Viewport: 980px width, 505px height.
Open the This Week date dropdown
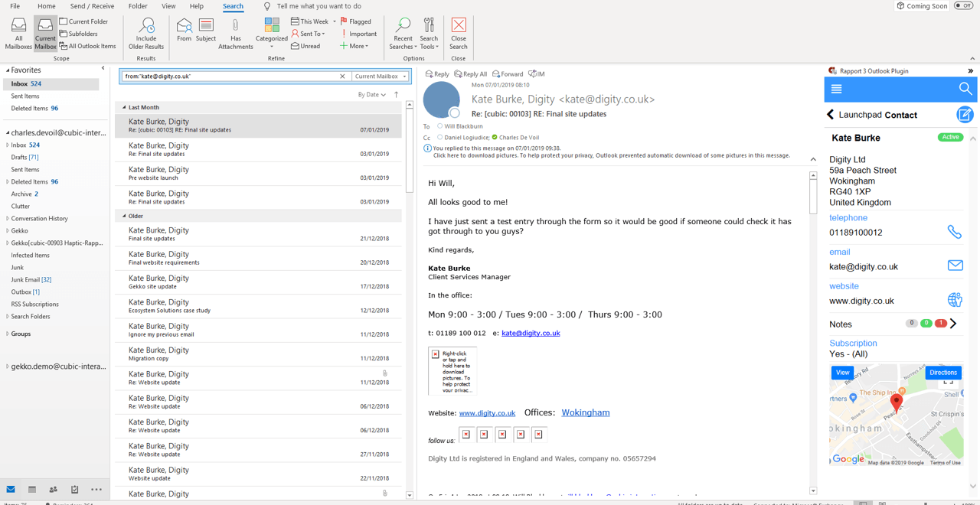[x=314, y=21]
